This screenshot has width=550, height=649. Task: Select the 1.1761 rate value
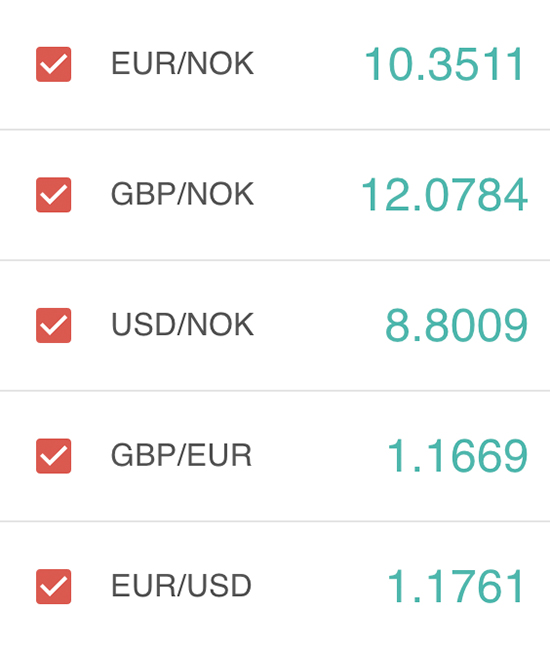456,587
